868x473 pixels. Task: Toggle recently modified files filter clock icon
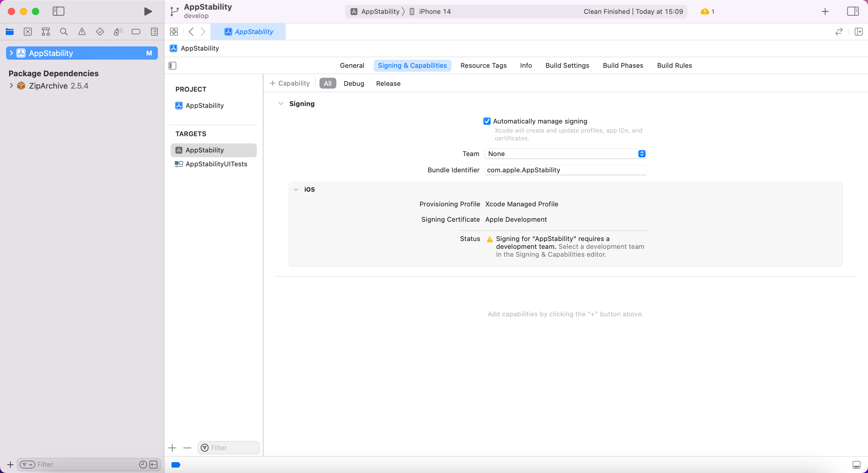pos(143,465)
